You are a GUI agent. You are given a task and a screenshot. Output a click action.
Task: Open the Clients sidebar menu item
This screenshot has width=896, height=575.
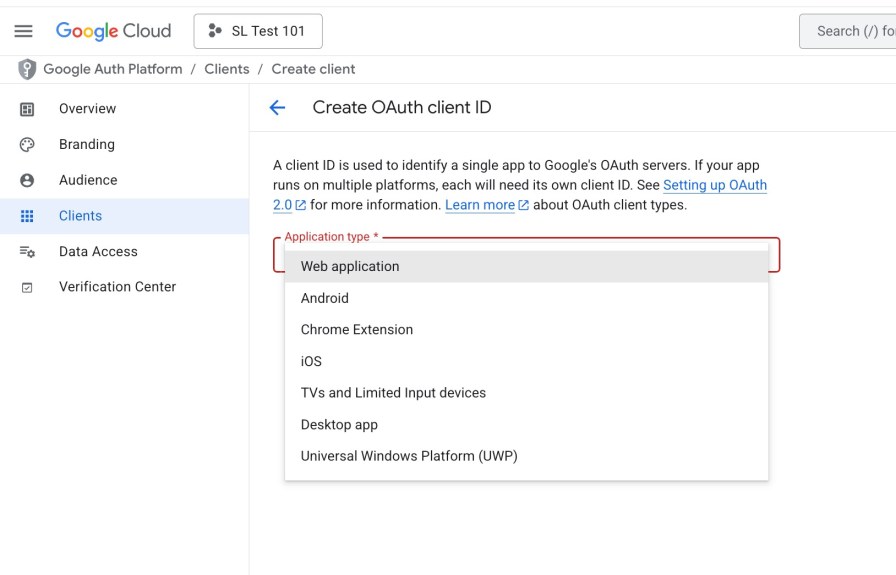pyautogui.click(x=80, y=216)
